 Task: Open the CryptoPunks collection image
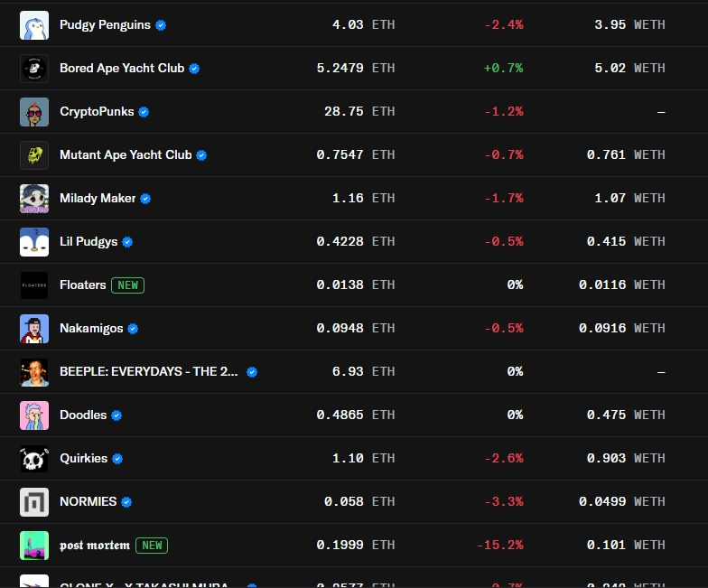point(34,112)
